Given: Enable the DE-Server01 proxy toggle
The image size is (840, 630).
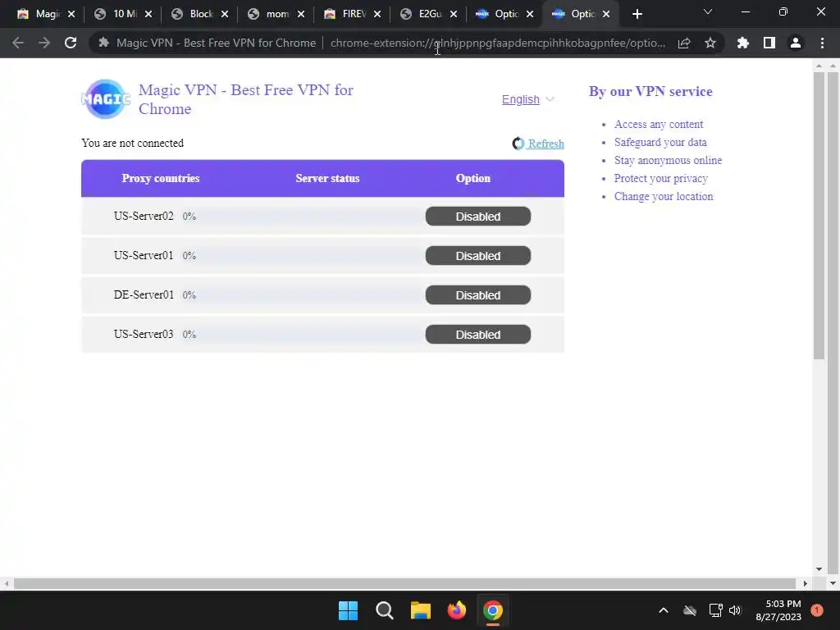Looking at the screenshot, I should click(x=478, y=295).
